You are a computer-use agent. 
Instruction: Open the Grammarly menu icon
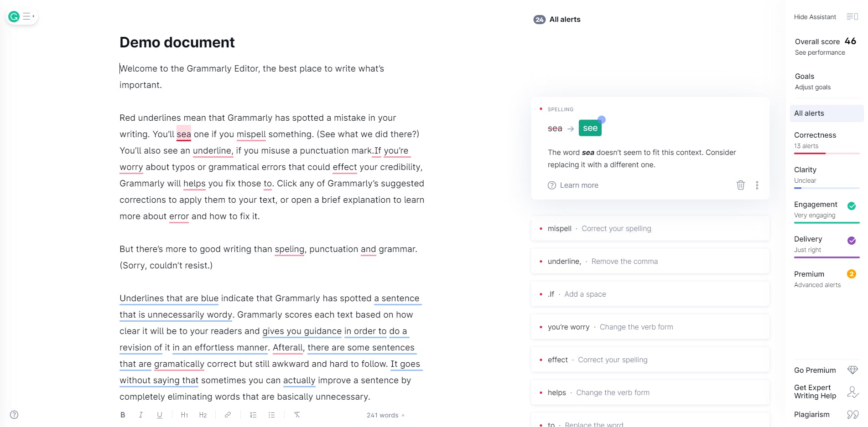[21, 17]
